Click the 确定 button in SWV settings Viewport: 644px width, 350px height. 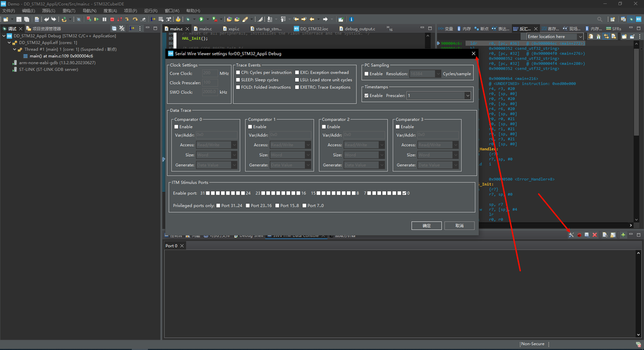[426, 226]
